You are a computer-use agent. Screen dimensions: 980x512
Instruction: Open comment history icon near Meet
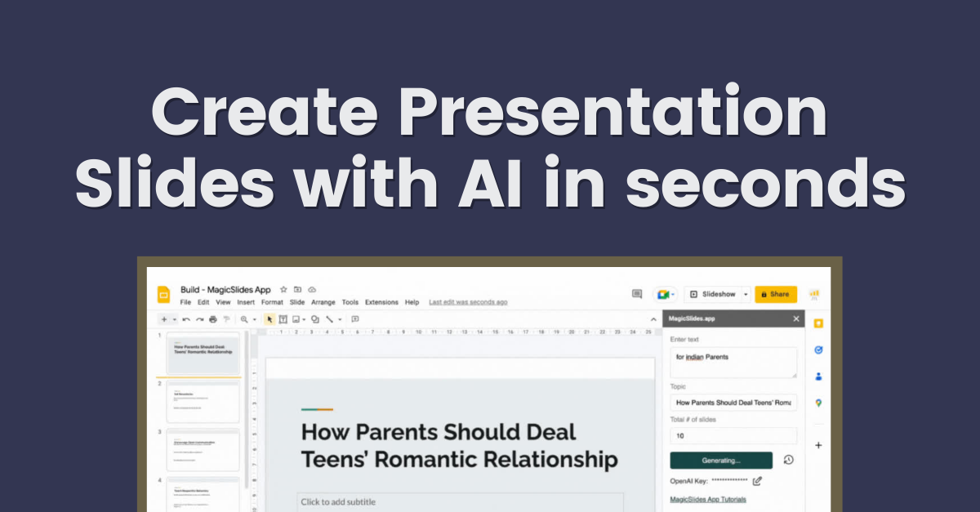tap(637, 294)
